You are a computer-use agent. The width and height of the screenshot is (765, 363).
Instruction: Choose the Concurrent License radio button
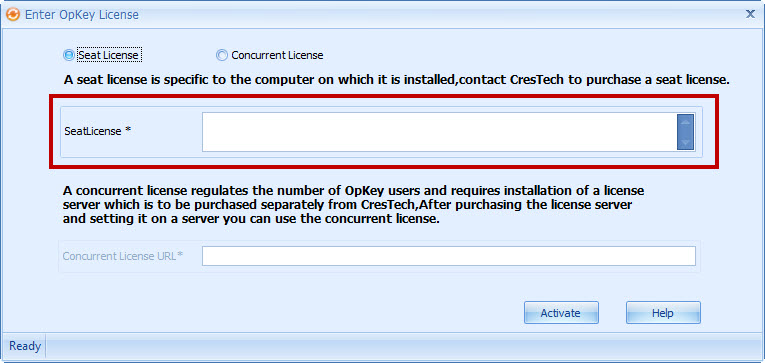(222, 55)
